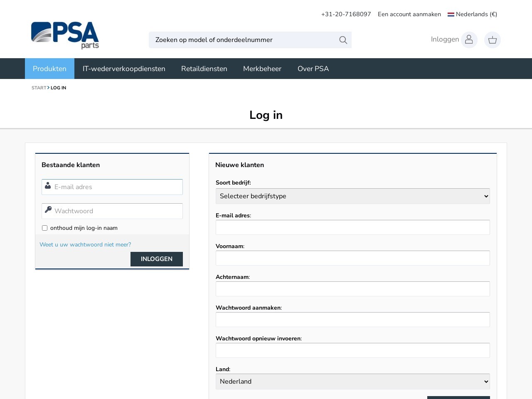This screenshot has width=532, height=399.
Task: Focus the Voornaam field
Action: pyautogui.click(x=352, y=258)
